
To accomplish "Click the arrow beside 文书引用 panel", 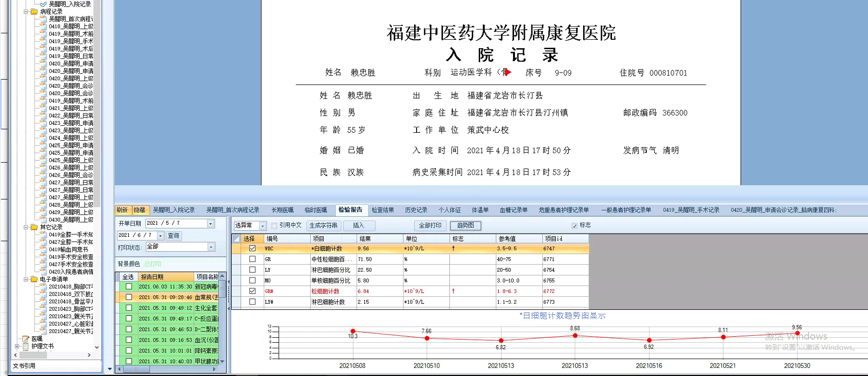I will (110, 369).
